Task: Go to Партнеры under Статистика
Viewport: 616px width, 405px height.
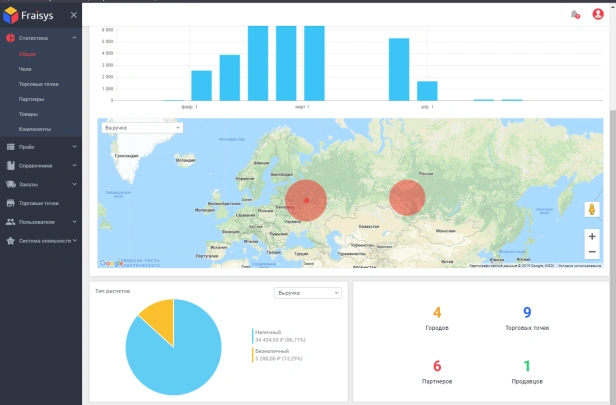Action: pos(31,99)
